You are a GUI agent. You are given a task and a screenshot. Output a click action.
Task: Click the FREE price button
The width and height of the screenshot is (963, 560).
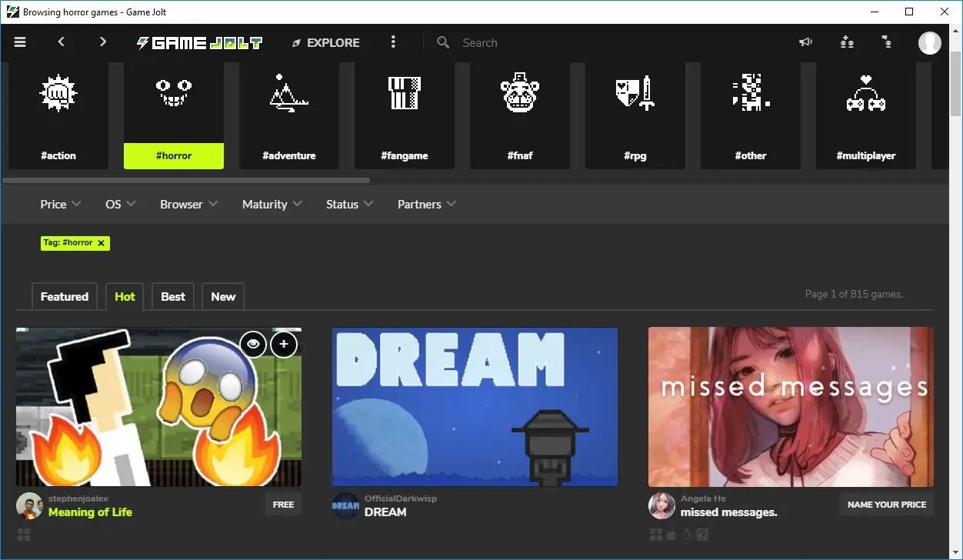coord(284,505)
